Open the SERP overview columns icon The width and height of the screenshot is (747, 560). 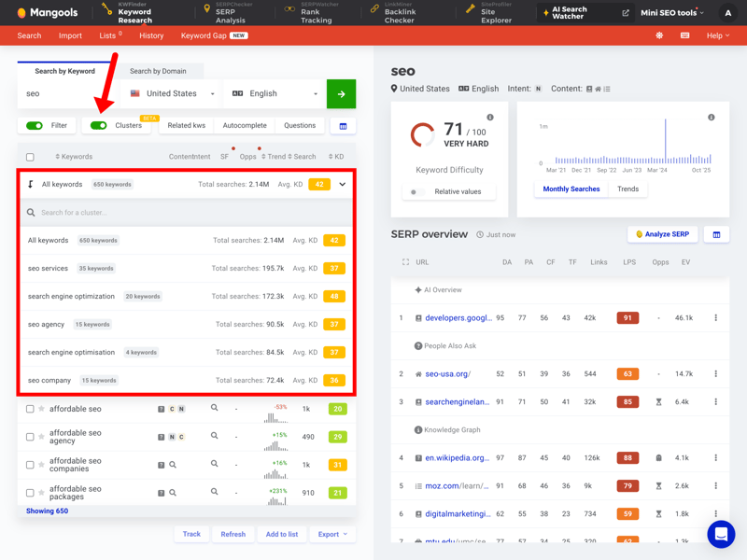[716, 234]
